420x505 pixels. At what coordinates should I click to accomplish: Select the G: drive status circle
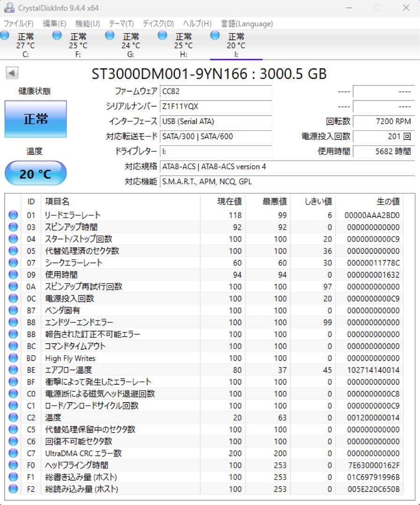110,36
